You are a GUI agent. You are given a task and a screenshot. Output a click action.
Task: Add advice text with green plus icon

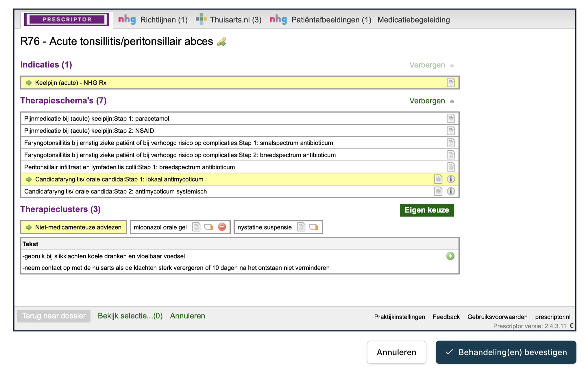pos(450,256)
